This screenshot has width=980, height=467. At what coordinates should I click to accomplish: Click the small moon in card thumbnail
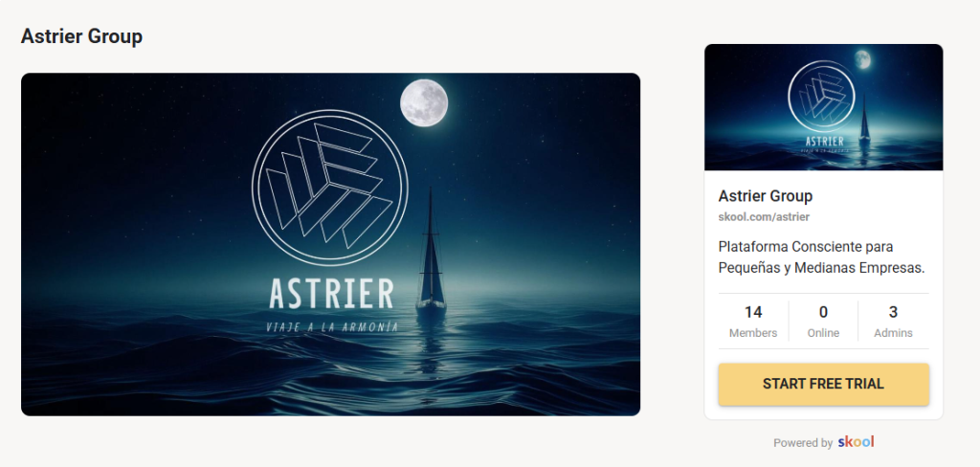click(x=862, y=59)
